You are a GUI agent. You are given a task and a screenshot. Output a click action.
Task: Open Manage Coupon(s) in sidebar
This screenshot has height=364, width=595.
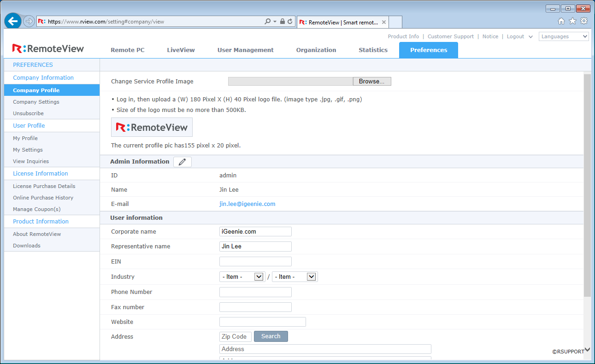point(37,209)
